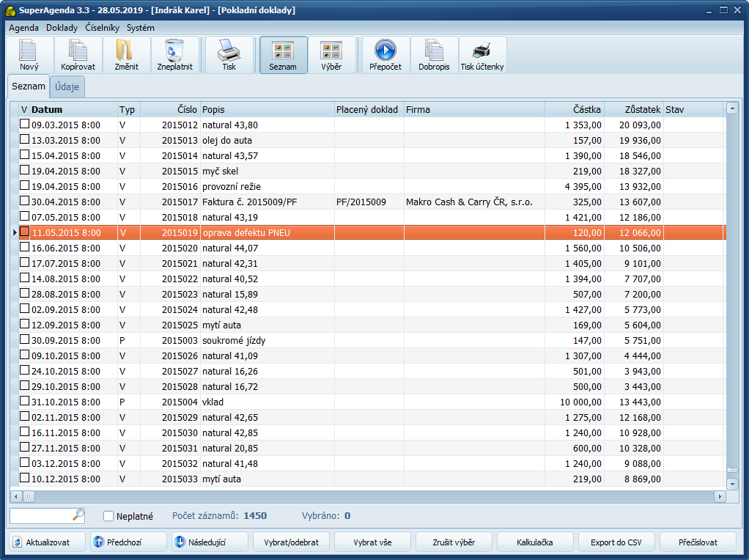
Task: Check the box for olej do auta
Action: click(x=24, y=139)
